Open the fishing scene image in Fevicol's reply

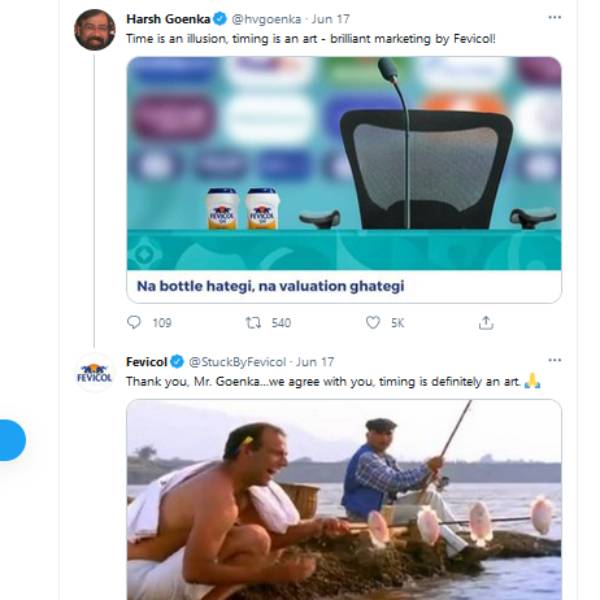(343, 500)
